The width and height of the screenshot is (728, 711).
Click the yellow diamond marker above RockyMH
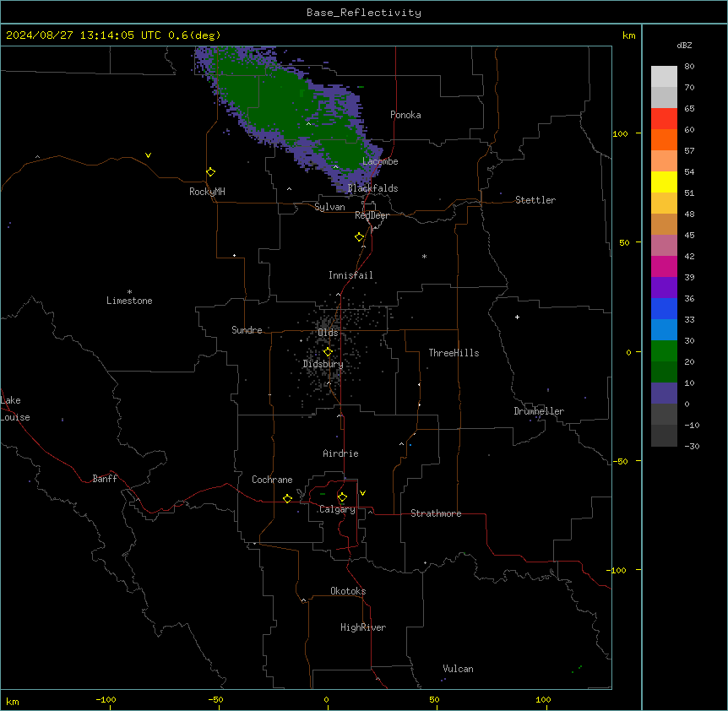(x=210, y=172)
